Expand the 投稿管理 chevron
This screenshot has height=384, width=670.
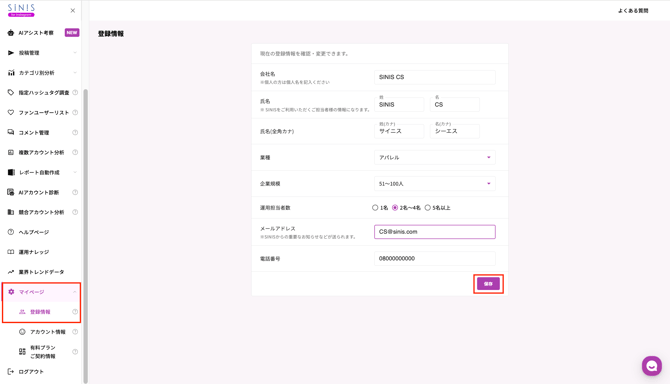[75, 53]
